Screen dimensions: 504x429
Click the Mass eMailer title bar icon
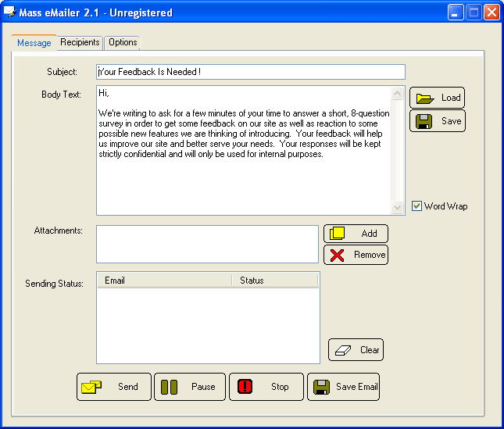pos(10,12)
